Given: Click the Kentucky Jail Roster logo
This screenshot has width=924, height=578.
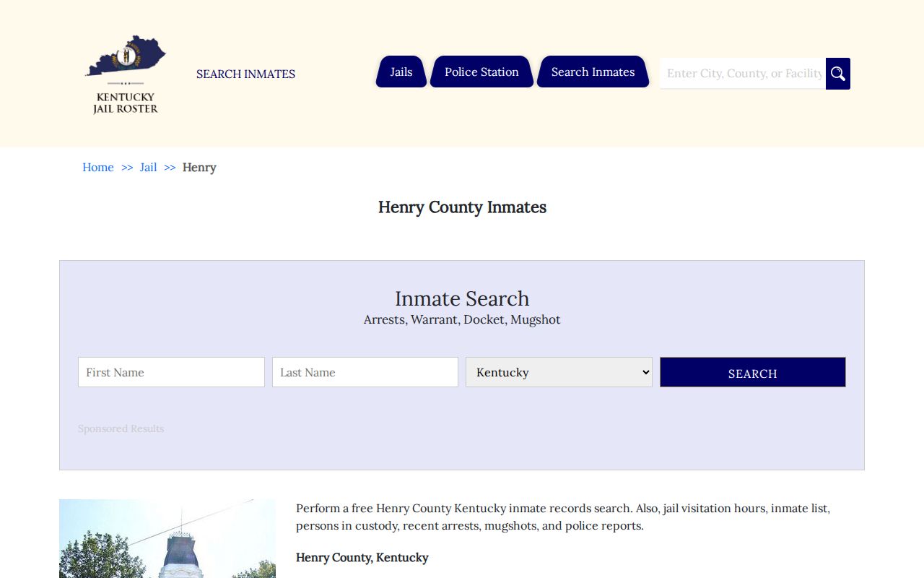Looking at the screenshot, I should click(x=126, y=74).
